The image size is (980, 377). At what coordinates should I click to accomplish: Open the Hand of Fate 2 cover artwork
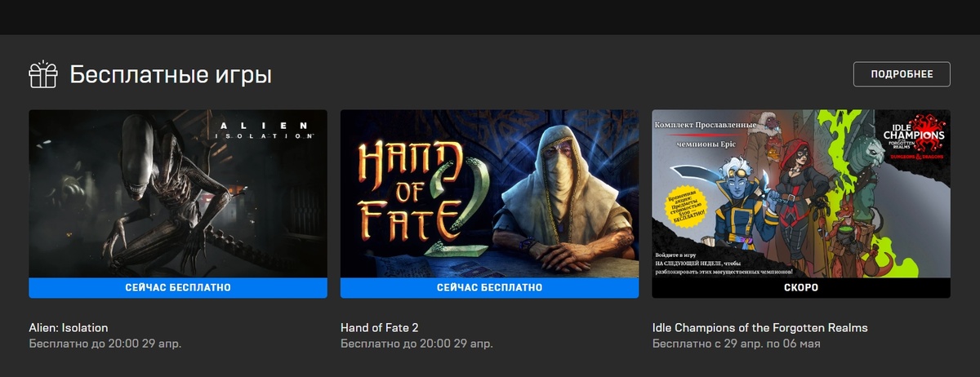[489, 193]
